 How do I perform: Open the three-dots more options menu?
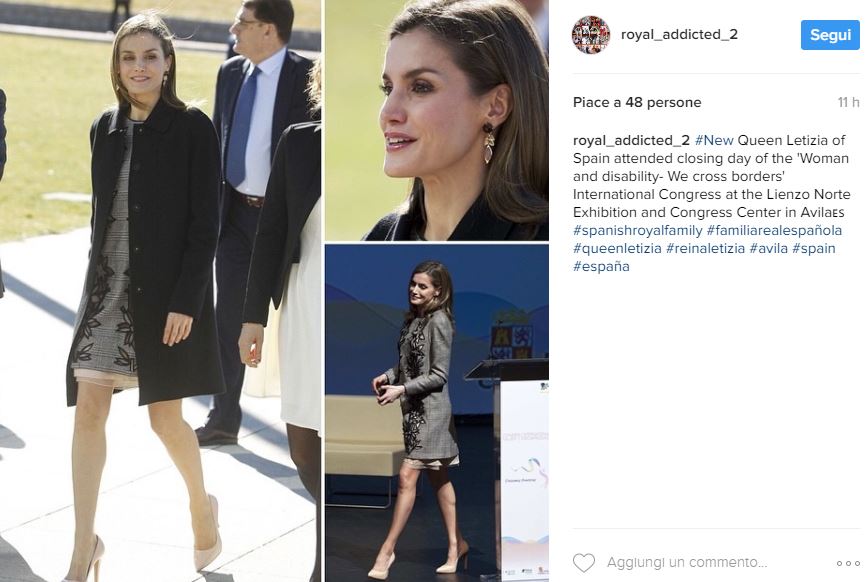coord(848,563)
